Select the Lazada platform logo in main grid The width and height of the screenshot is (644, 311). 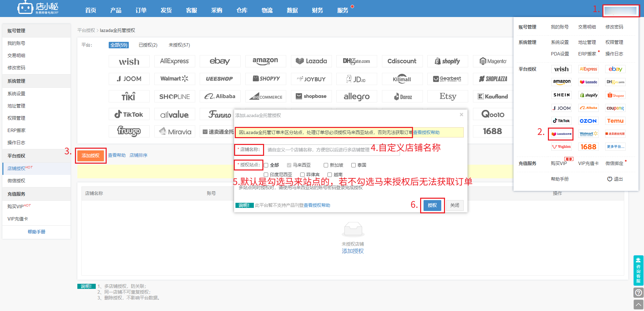[311, 61]
